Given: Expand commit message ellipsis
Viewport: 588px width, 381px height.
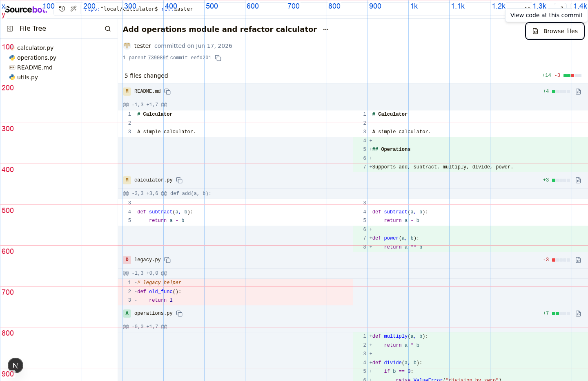Looking at the screenshot, I should pyautogui.click(x=326, y=29).
